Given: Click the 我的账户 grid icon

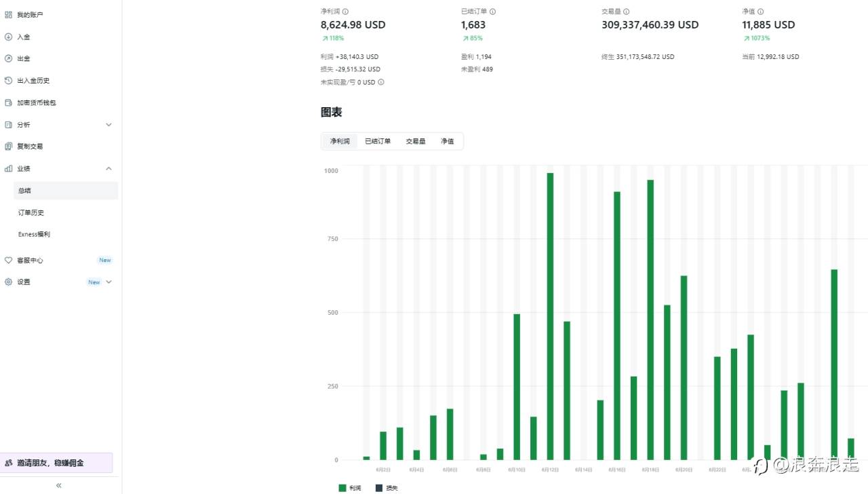Looking at the screenshot, I should coord(8,14).
